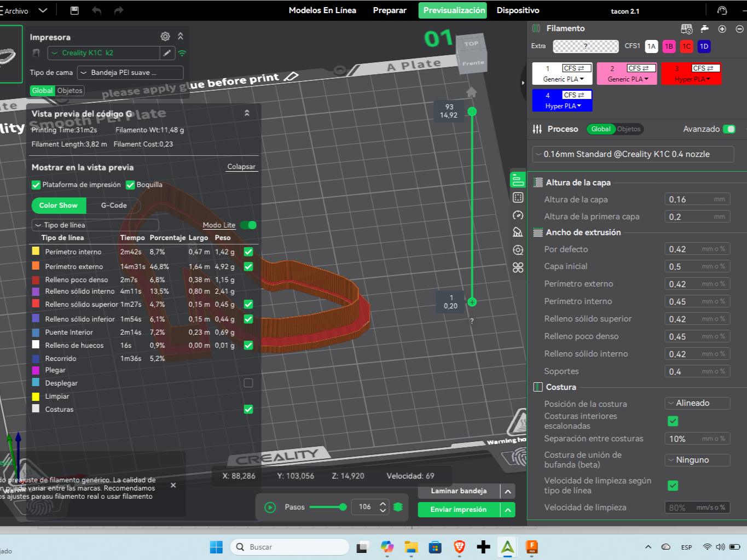
Task: Open printer settings gear in Impresora panel
Action: (x=165, y=36)
